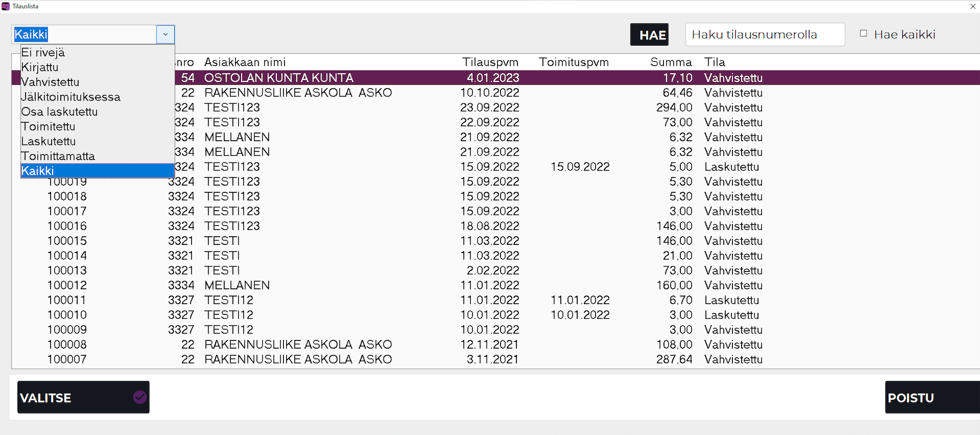Pick 'Jälkitoimituksessa' from the dropdown
The width and height of the screenshot is (980, 435).
click(x=71, y=97)
